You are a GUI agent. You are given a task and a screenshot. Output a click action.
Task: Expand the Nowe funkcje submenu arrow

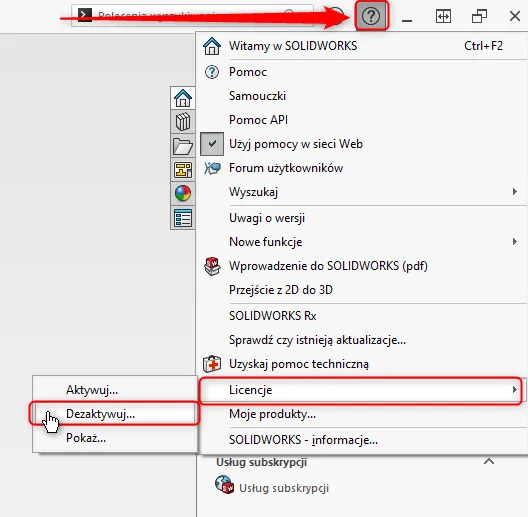pyautogui.click(x=514, y=241)
